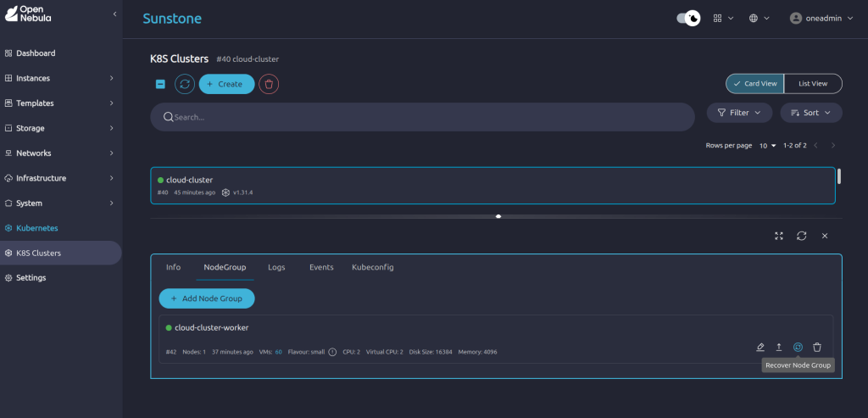Click Add Node Group button
The image size is (868, 418).
click(x=207, y=298)
